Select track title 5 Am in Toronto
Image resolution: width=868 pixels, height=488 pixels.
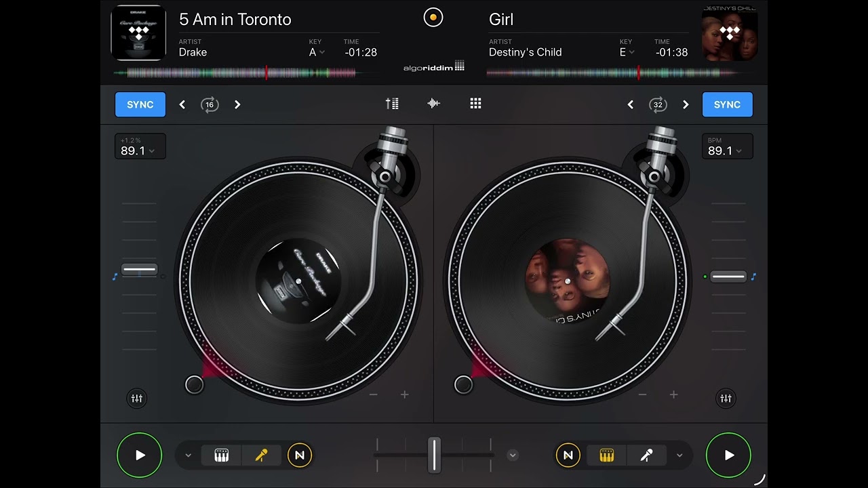pyautogui.click(x=235, y=20)
